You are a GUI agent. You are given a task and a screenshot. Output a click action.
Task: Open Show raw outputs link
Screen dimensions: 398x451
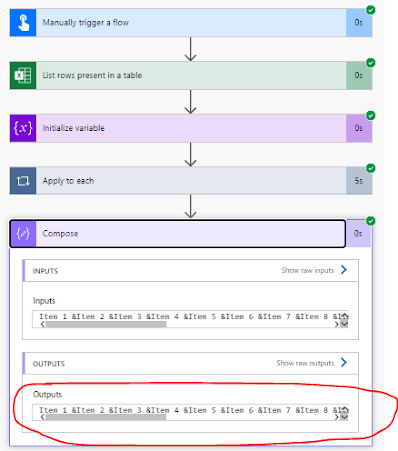[305, 363]
